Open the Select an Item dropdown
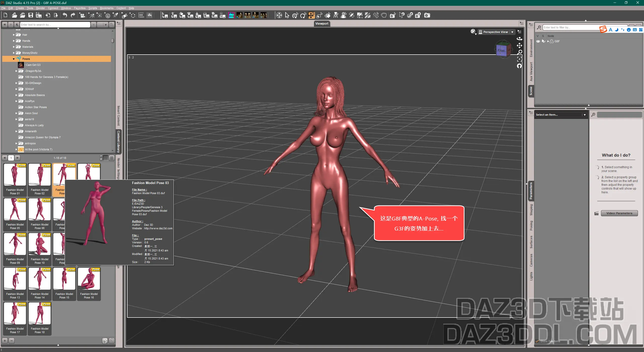The height and width of the screenshot is (352, 644). tap(561, 115)
